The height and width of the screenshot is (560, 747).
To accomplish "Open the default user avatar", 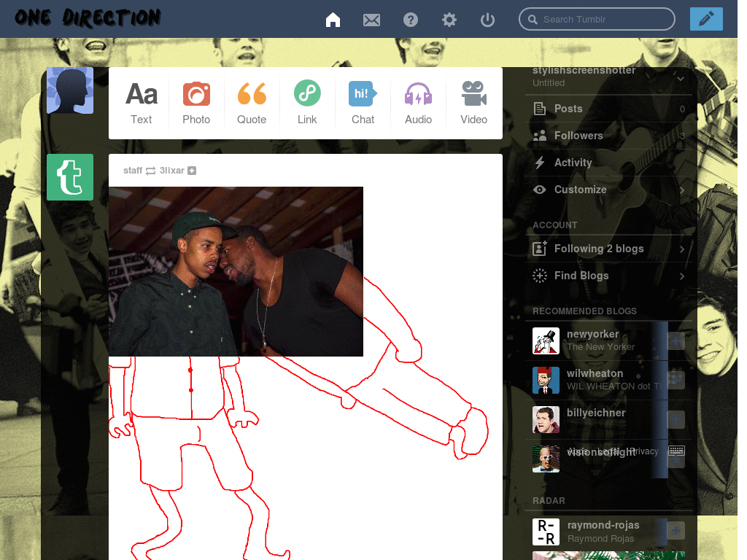I will 70,90.
